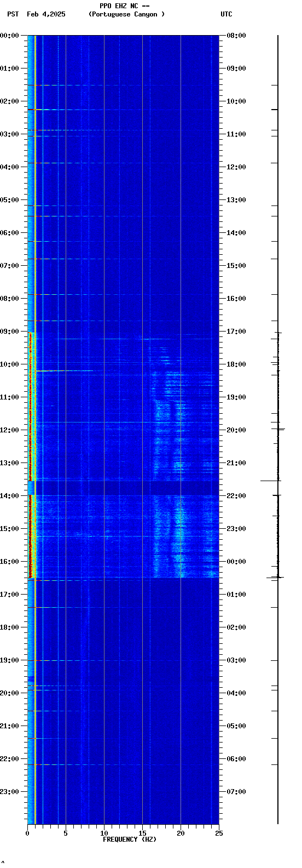Click the 'UTC' timezone header
Screen dimensions: 302x868
(226, 14)
